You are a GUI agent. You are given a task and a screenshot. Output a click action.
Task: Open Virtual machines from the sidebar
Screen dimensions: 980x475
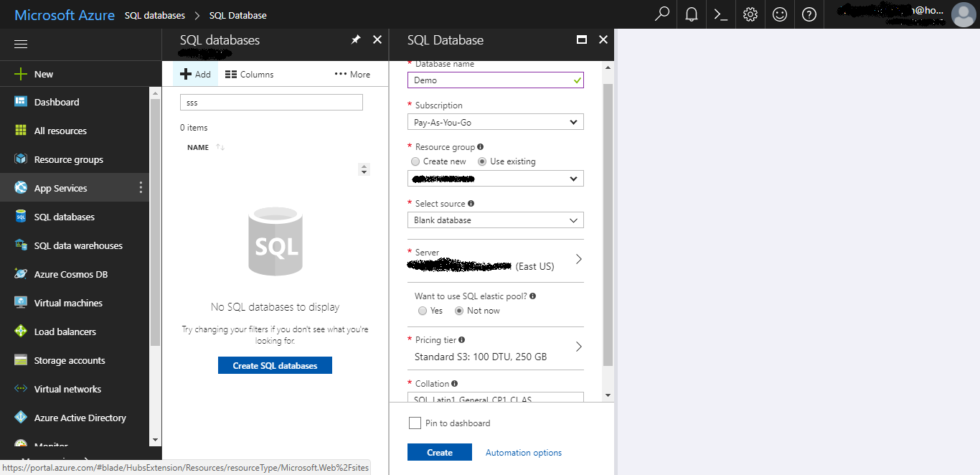(67, 302)
